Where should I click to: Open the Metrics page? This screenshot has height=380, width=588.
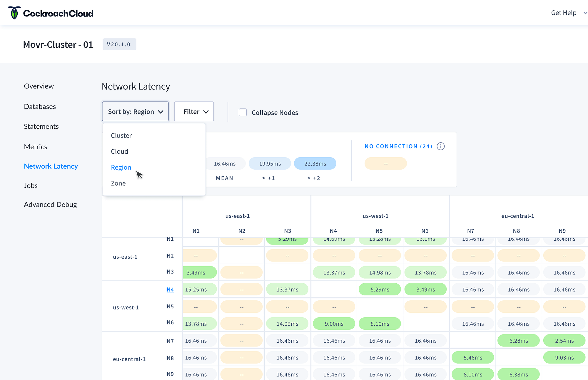[x=36, y=147]
